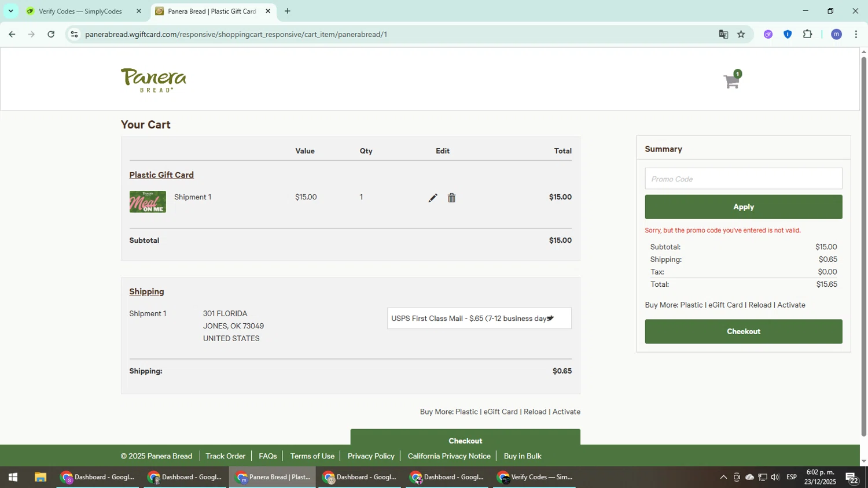868x488 pixels.
Task: Open the tab search dropdown arrow
Action: [x=10, y=11]
